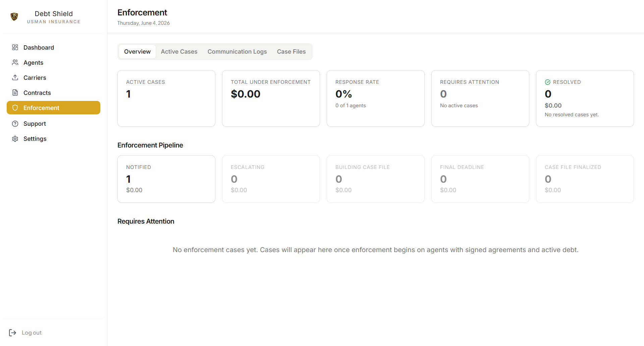The width and height of the screenshot is (644, 346).
Task: Click the Debt Shield logo icon
Action: [14, 16]
